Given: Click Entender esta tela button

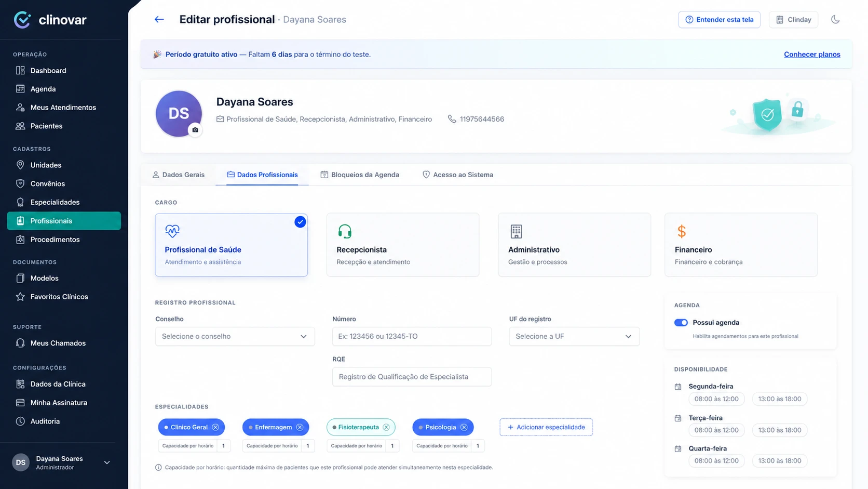Looking at the screenshot, I should [719, 20].
